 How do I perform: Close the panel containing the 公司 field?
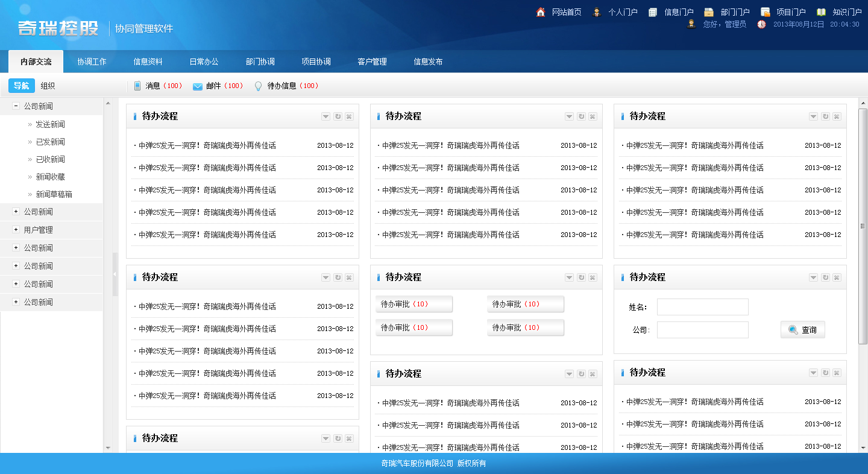point(837,277)
